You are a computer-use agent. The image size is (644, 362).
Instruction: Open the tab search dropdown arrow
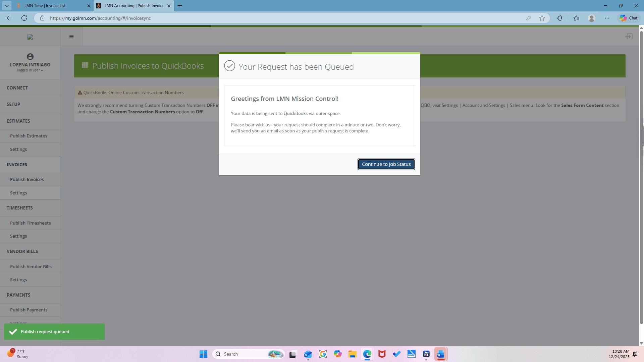6,6
